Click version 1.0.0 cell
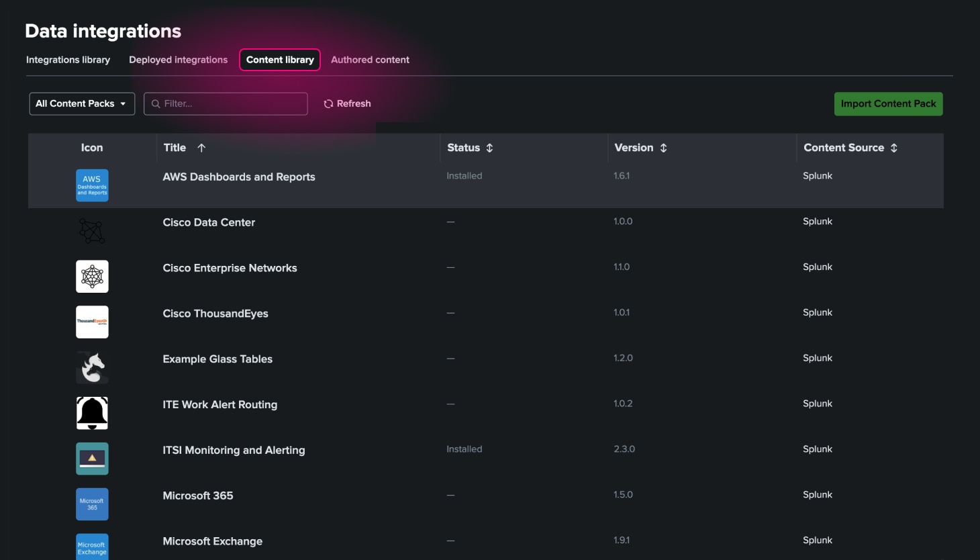The height and width of the screenshot is (560, 980). (x=623, y=222)
